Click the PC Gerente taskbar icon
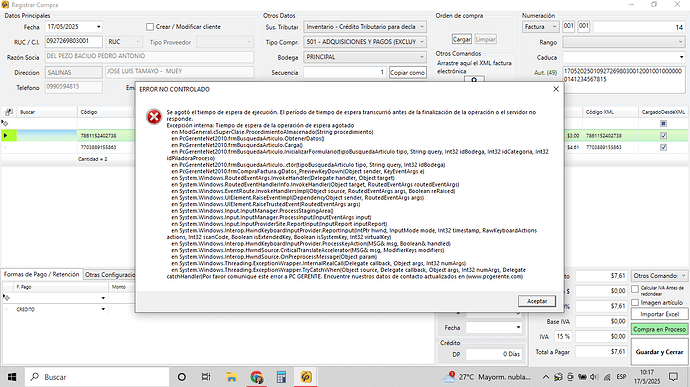Screen dimensions: 690x387 [306, 377]
